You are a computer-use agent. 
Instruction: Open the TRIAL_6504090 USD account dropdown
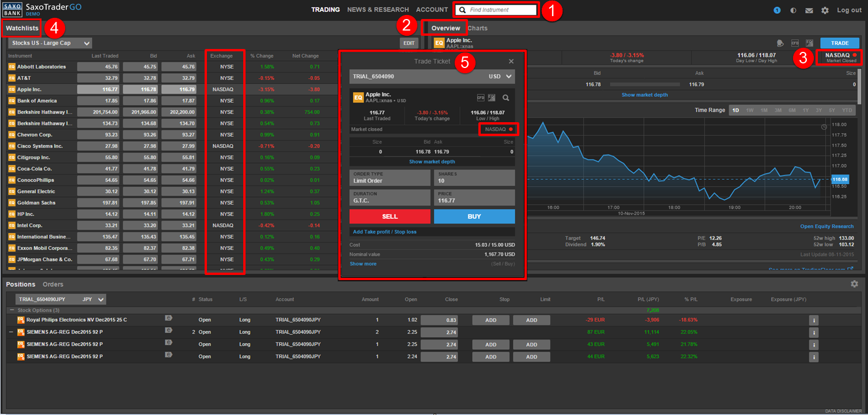point(432,77)
